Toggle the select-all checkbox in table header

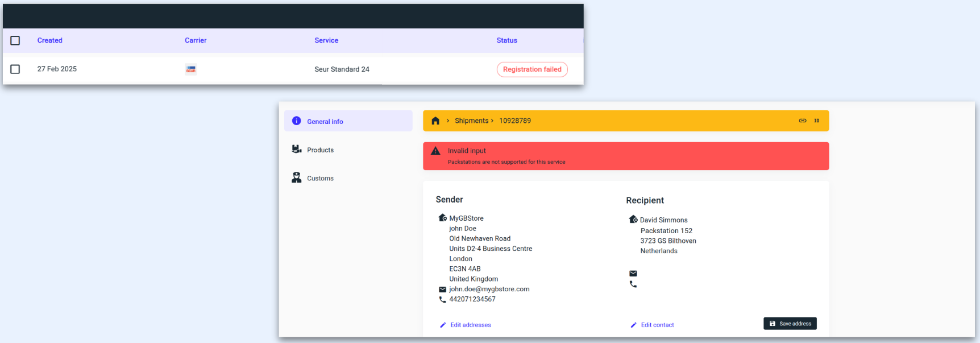[15, 40]
